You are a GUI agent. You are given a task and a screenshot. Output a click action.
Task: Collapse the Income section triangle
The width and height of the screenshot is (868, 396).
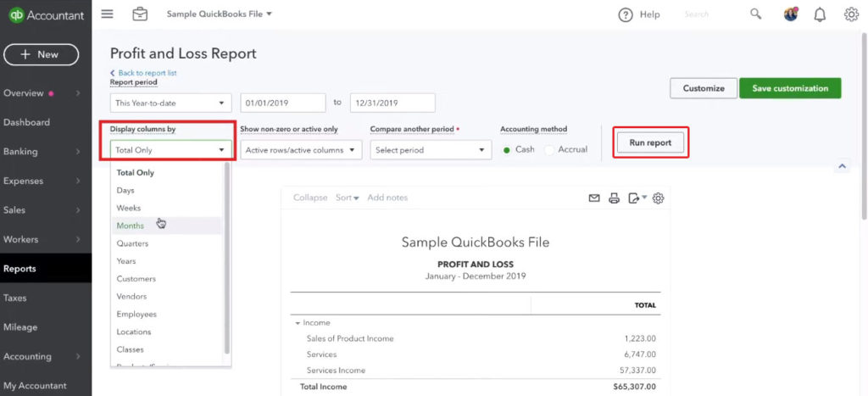pyautogui.click(x=298, y=323)
